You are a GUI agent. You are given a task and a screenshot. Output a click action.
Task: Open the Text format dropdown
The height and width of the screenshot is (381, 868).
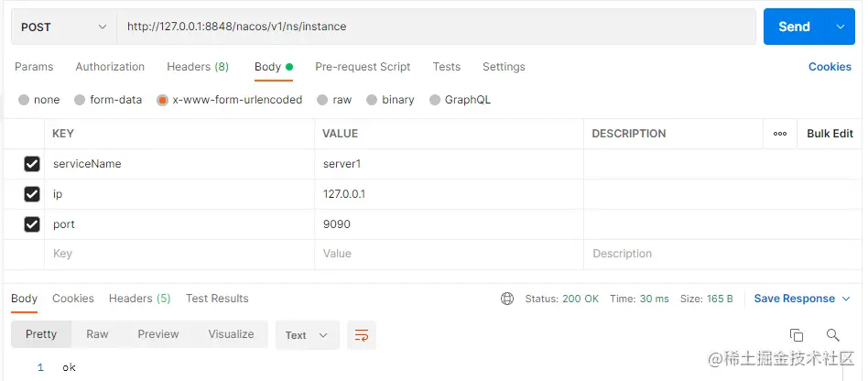(x=307, y=335)
